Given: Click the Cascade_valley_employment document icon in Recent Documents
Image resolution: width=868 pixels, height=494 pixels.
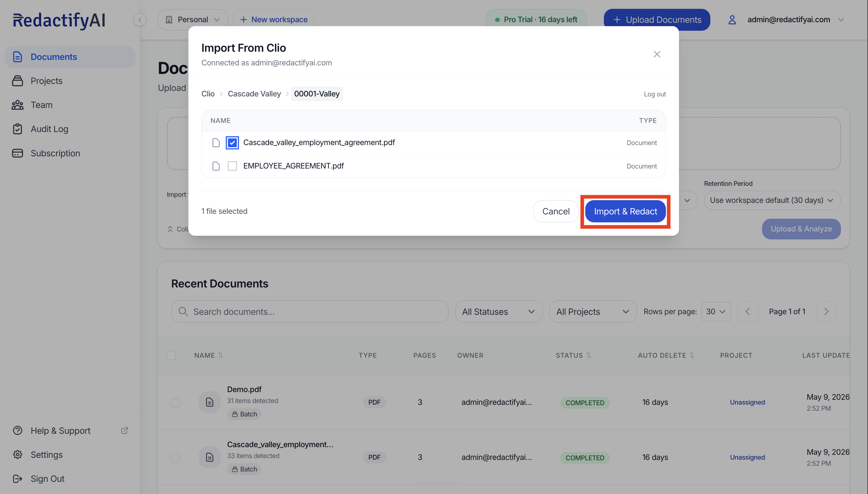Looking at the screenshot, I should (x=209, y=457).
